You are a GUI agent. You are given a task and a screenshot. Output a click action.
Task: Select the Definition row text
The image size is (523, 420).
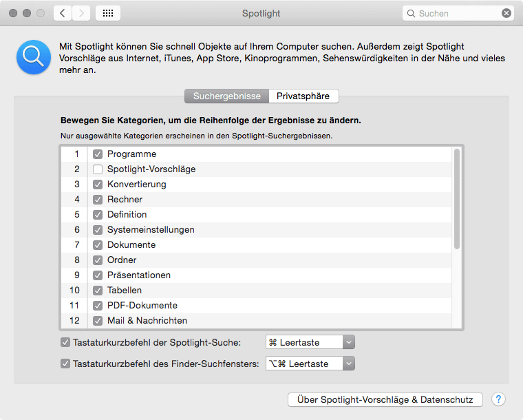[x=127, y=215]
